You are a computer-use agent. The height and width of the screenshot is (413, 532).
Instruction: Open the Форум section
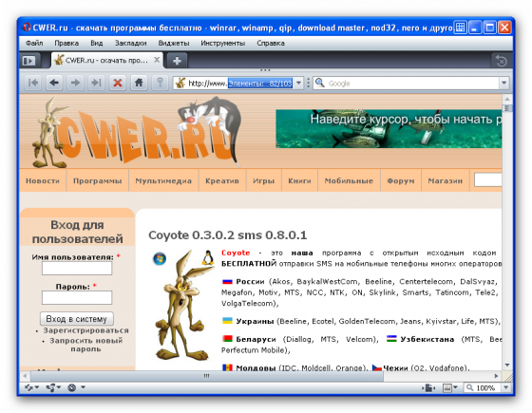coord(401,180)
